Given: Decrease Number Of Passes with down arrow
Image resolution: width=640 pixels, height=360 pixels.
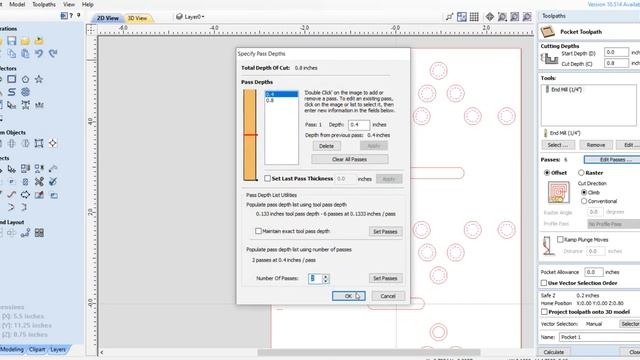Looking at the screenshot, I should [x=325, y=281].
